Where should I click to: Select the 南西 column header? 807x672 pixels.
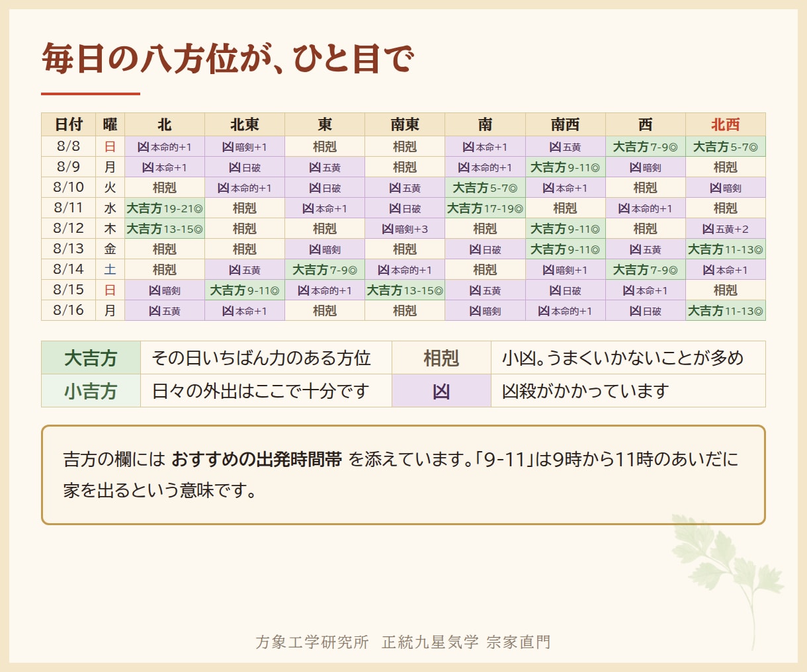566,124
